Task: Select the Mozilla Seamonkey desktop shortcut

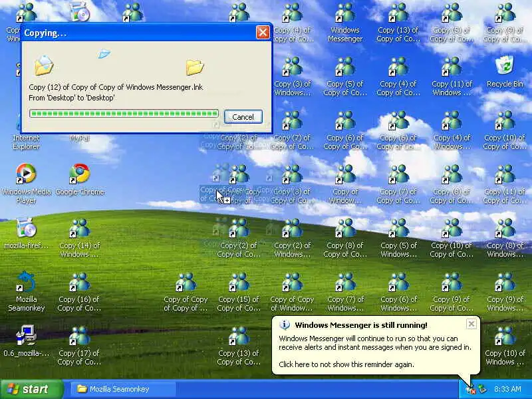Action: pos(26,291)
